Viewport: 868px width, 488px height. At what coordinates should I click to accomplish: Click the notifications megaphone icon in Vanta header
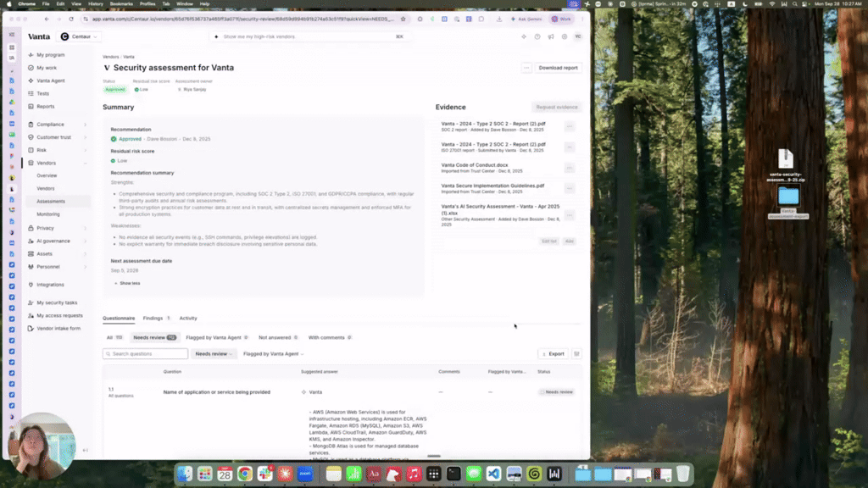click(x=551, y=36)
